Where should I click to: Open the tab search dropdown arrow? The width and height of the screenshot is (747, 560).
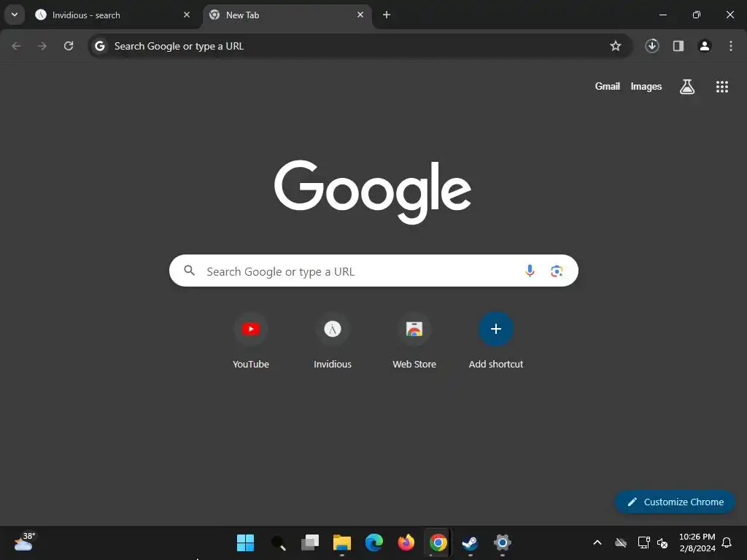[x=15, y=15]
